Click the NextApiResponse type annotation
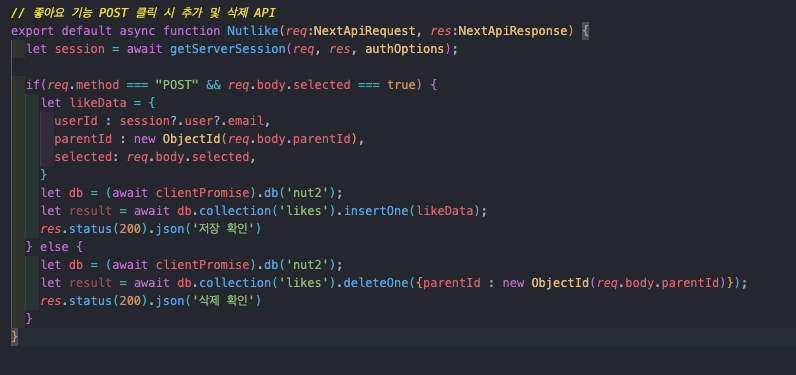 tap(513, 31)
